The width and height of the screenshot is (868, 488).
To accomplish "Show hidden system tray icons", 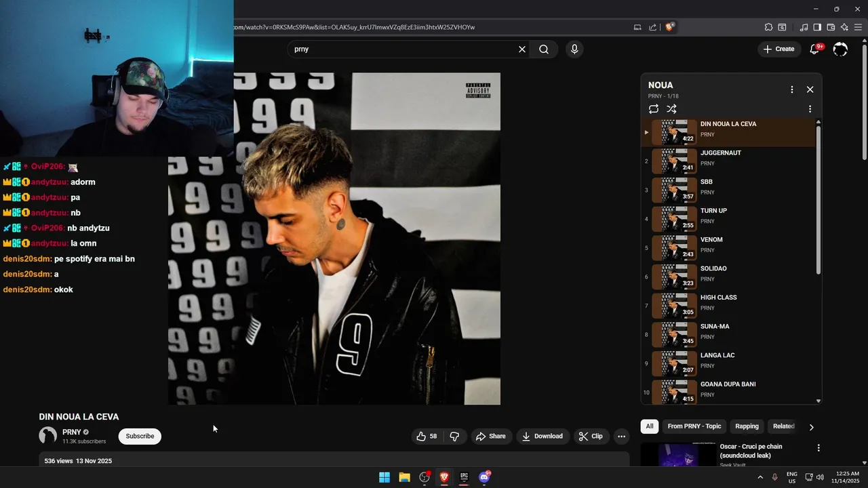I will [x=760, y=477].
